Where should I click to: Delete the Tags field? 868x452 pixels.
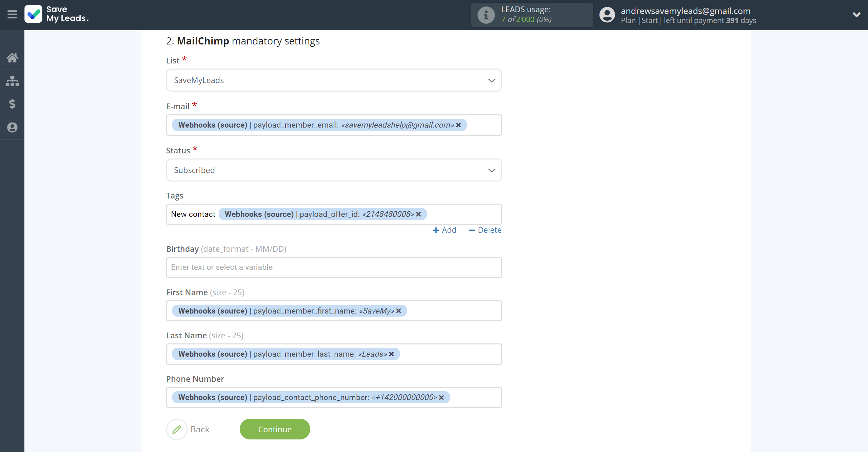click(x=485, y=230)
